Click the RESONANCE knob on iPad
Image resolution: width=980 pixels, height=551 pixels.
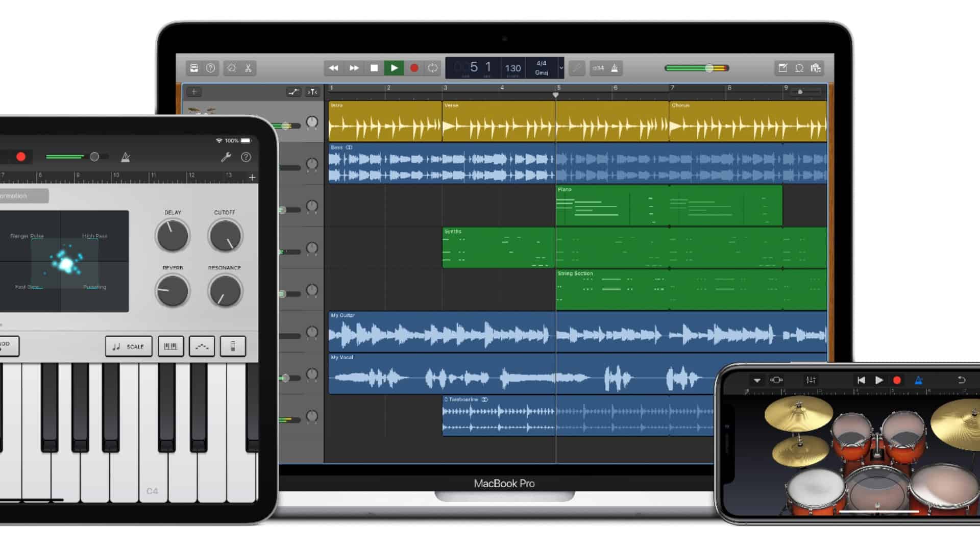[x=225, y=291]
